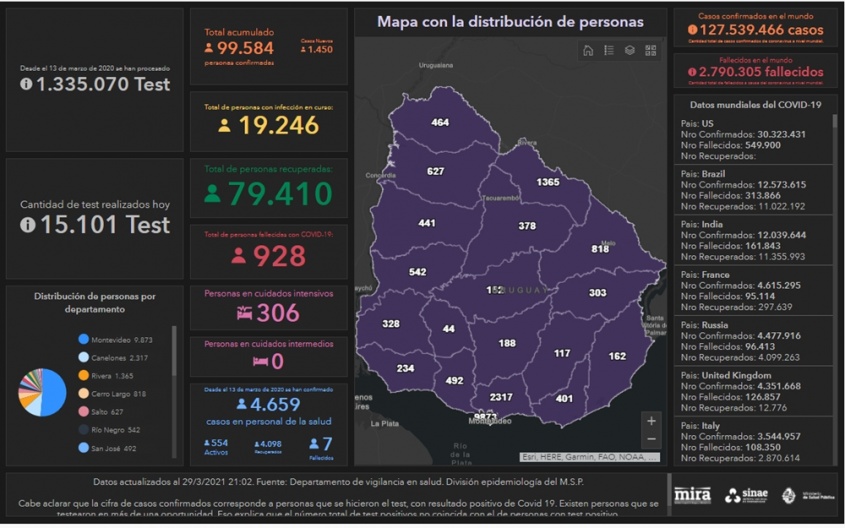Zoom in with the map plus button
845x528 pixels.
point(651,421)
